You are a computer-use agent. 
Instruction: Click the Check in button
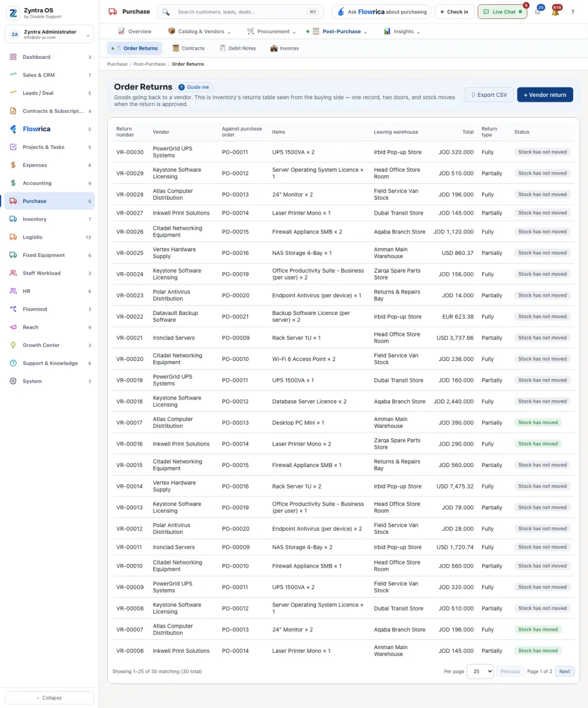tap(455, 12)
